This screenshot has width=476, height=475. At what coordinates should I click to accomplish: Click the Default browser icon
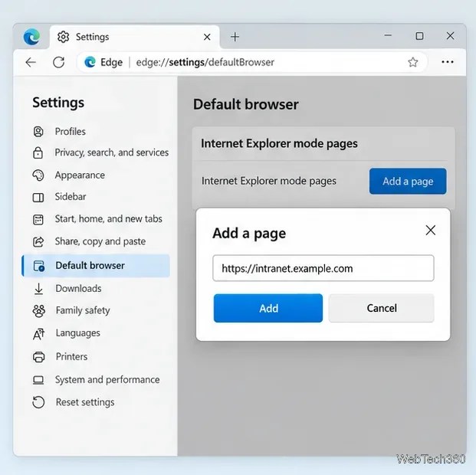[39, 266]
